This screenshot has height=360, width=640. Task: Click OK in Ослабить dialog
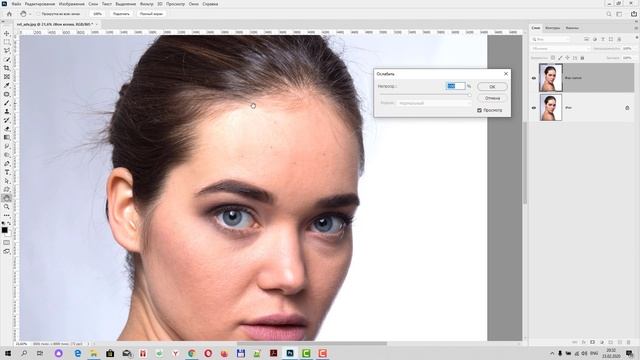point(492,87)
